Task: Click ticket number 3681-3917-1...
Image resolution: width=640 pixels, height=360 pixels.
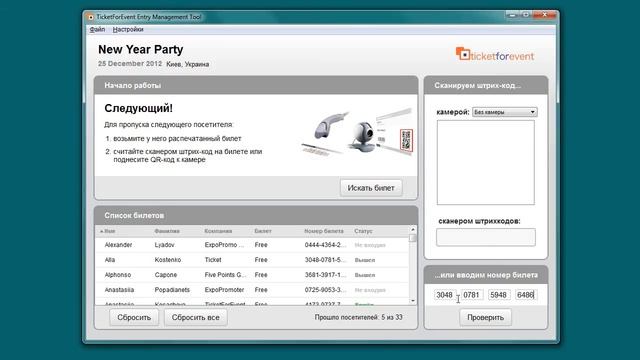Action: tap(325, 275)
